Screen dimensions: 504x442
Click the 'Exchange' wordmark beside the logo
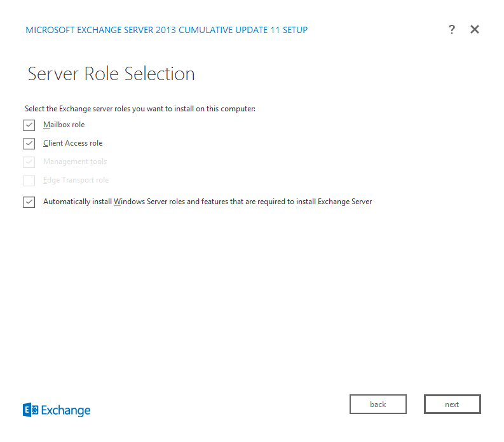(66, 411)
